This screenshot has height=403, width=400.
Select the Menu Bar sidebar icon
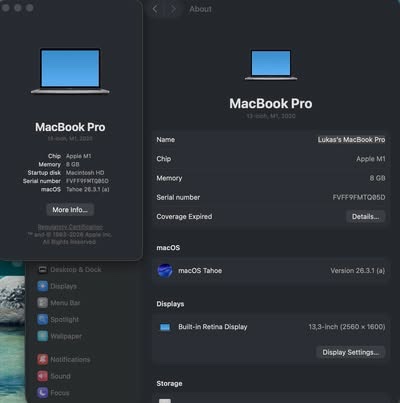42,303
